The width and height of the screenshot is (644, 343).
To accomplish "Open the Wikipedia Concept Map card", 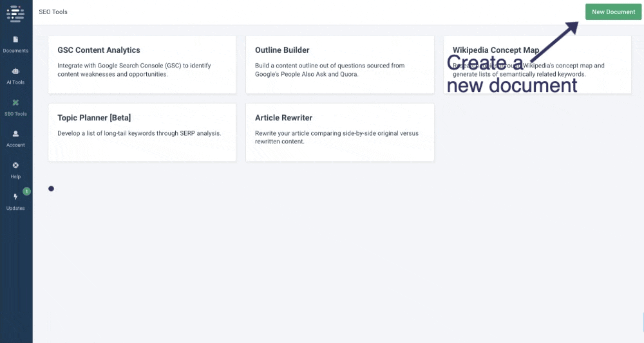I will 537,65.
